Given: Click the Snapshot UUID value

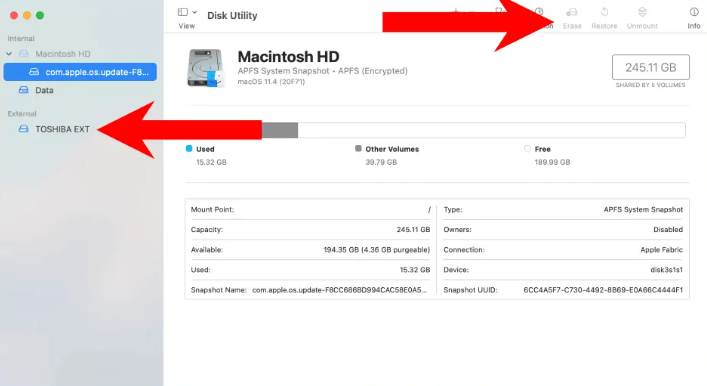Looking at the screenshot, I should 603,290.
